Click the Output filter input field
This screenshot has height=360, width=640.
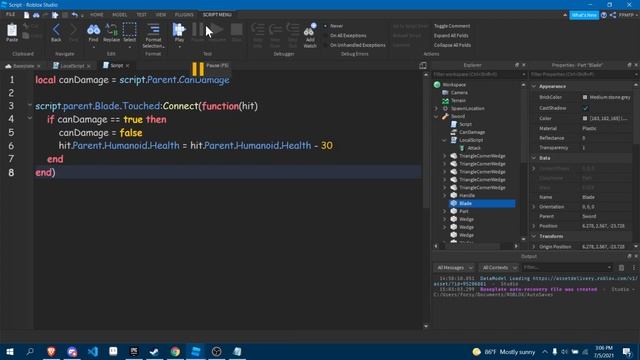(567, 268)
